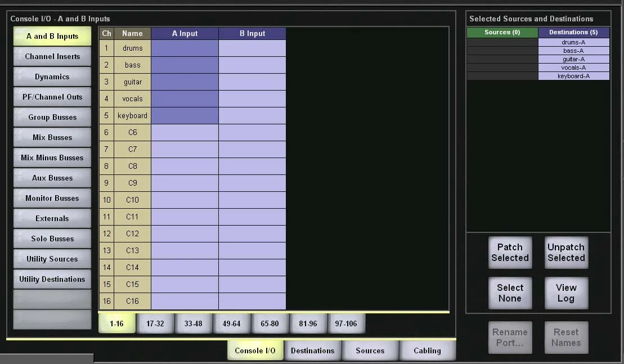Select the C14 channel name cell
This screenshot has width=624, height=364.
click(133, 267)
